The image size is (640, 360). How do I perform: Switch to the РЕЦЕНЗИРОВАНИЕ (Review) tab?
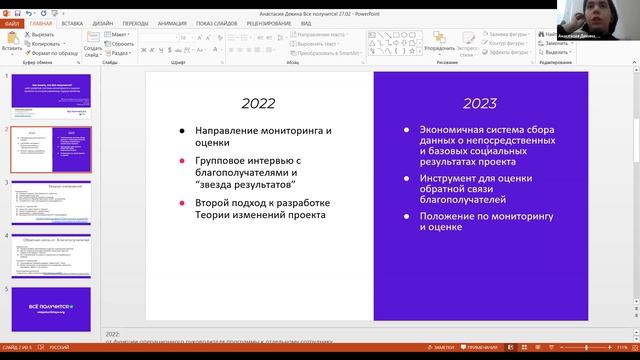tap(269, 24)
